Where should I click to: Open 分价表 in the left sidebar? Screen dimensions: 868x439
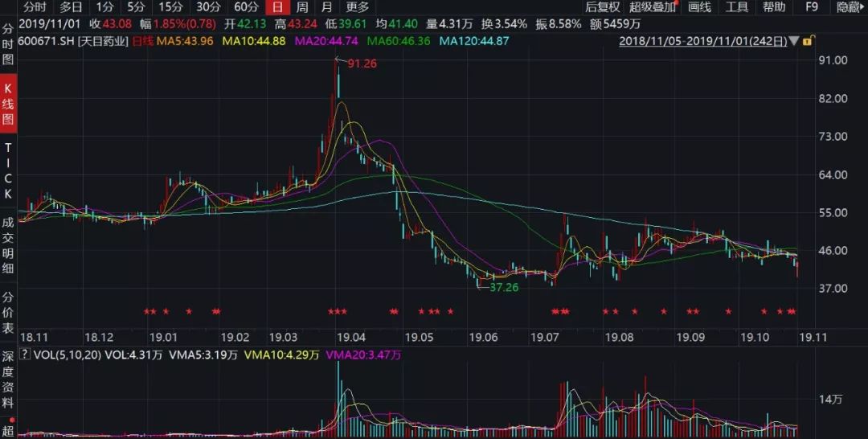8,312
